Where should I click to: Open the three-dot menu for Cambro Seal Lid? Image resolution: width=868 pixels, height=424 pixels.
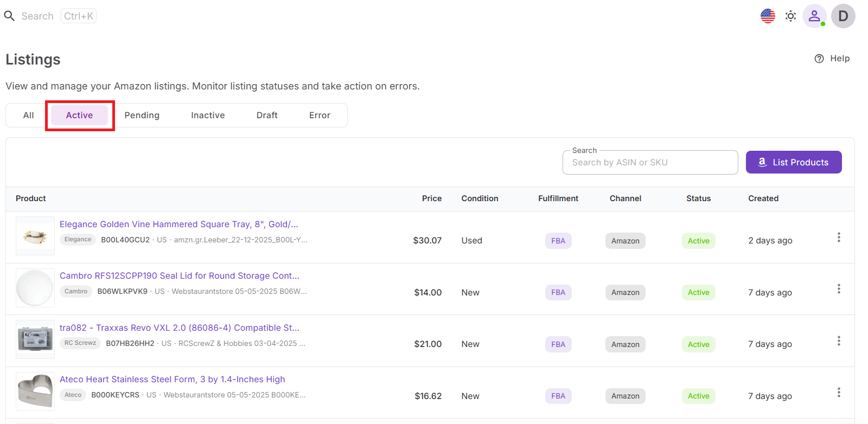[x=838, y=289]
